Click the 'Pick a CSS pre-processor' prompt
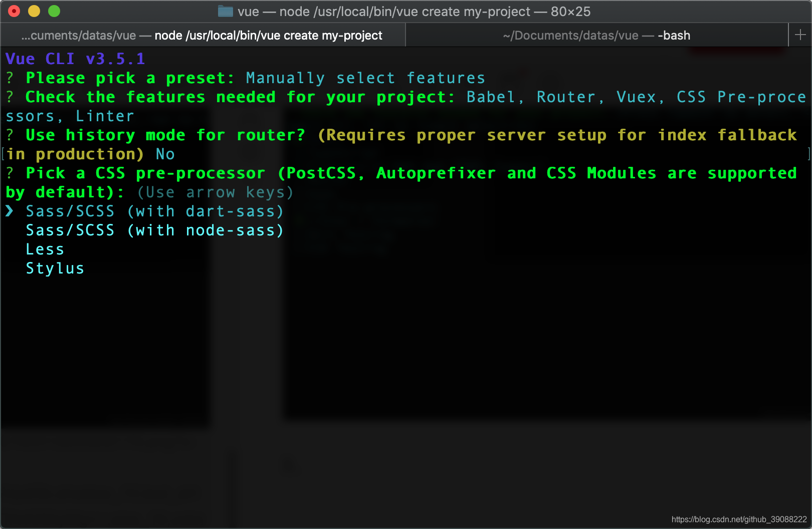Viewport: 812px width, 529px height. coord(145,173)
